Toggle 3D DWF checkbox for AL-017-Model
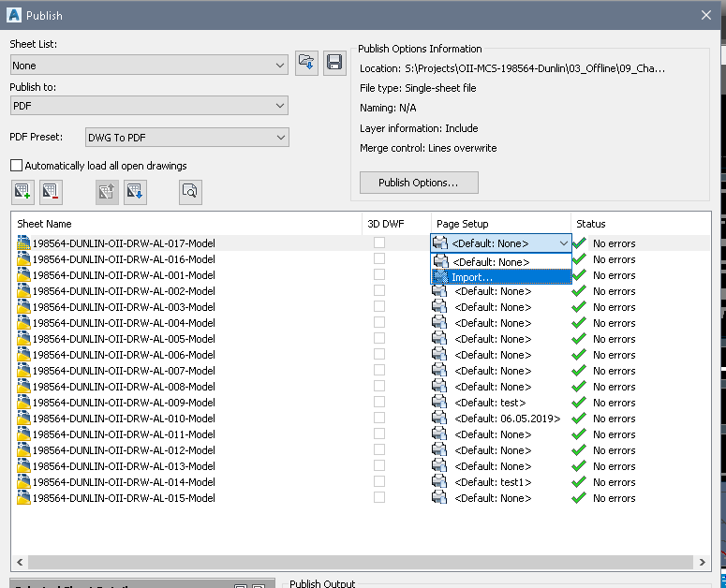The image size is (726, 588). point(379,243)
